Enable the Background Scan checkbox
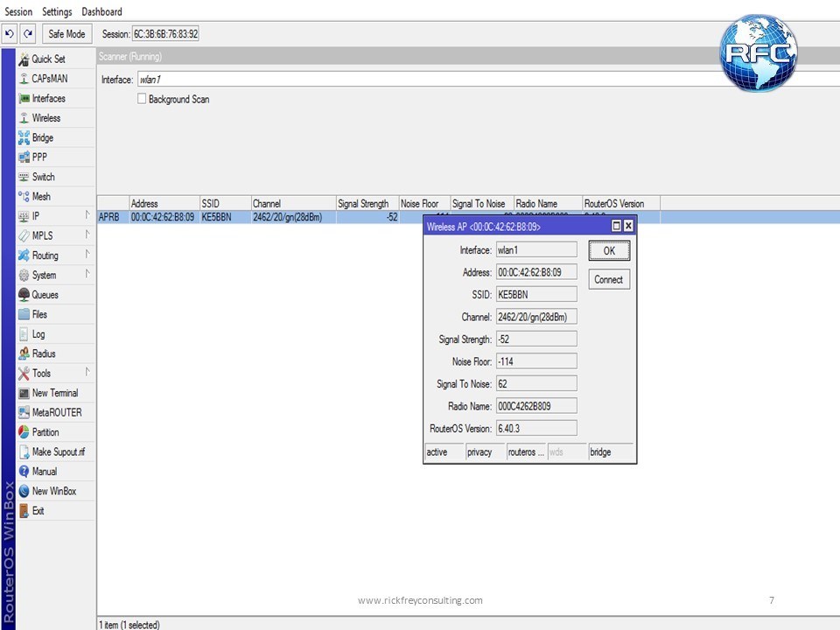The width and height of the screenshot is (840, 630). tap(142, 100)
